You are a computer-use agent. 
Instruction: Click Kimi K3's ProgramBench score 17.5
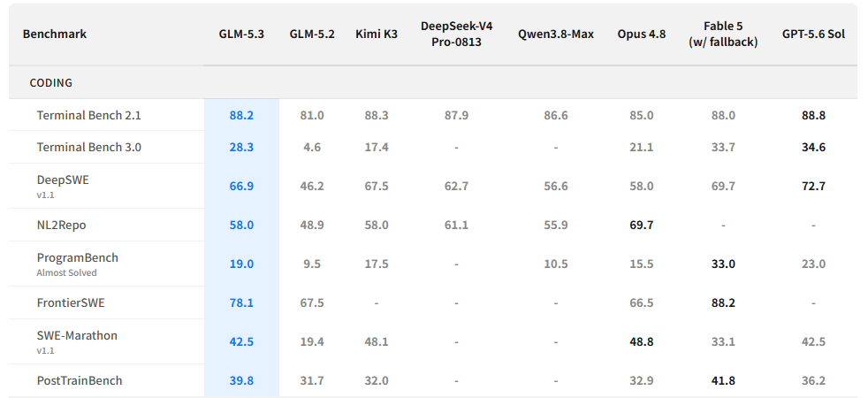coord(377,264)
